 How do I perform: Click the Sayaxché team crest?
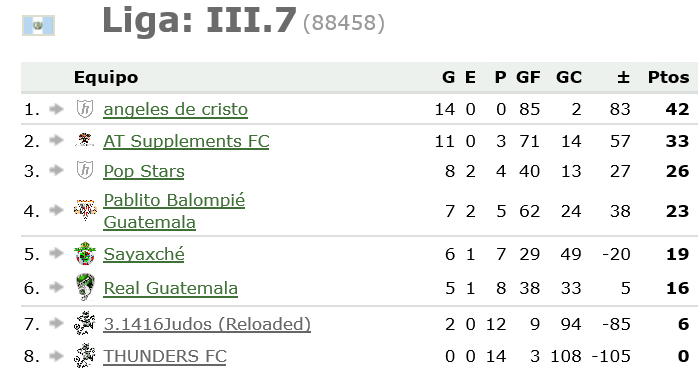point(85,253)
